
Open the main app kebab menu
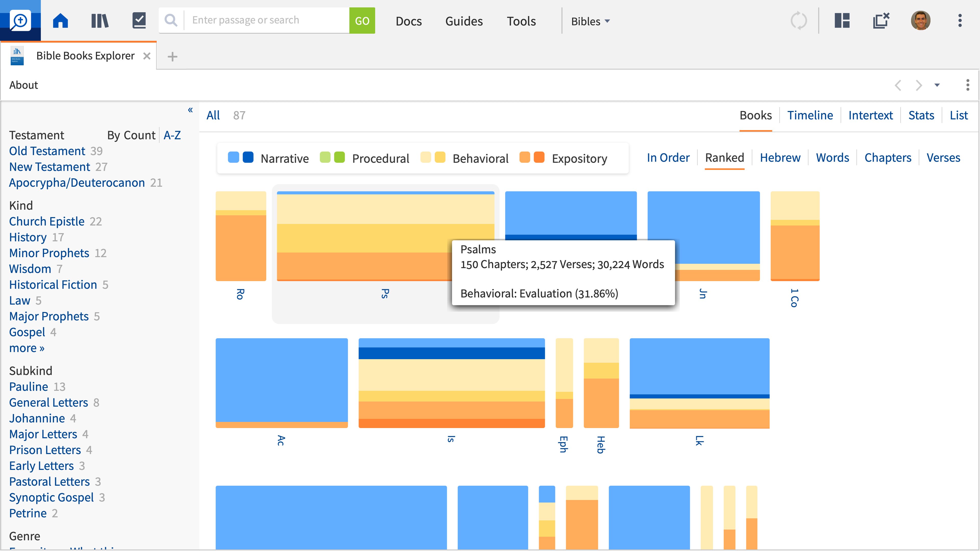[960, 20]
